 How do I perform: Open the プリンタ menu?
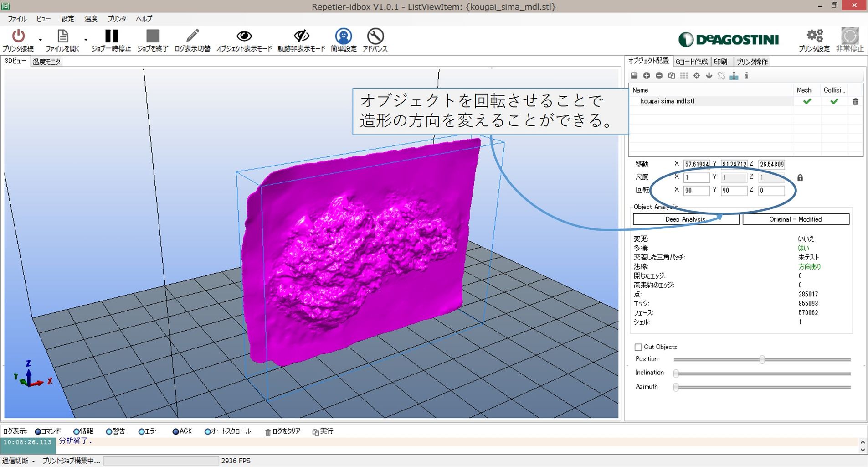coord(117,19)
